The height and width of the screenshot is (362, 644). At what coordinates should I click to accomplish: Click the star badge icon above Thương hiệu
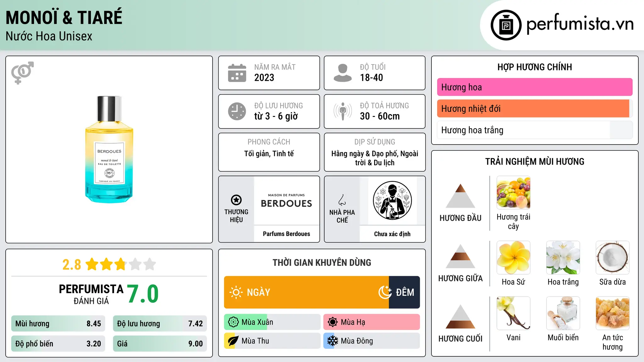click(236, 200)
